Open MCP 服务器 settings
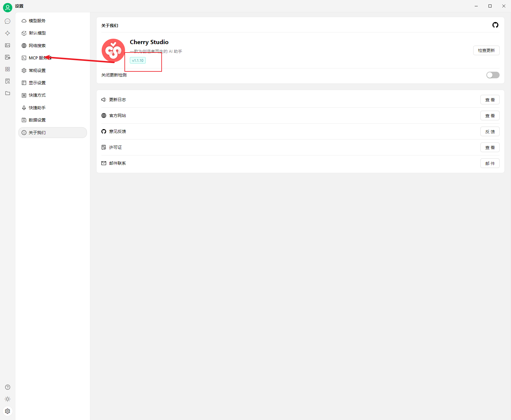This screenshot has height=420, width=511. 52,58
